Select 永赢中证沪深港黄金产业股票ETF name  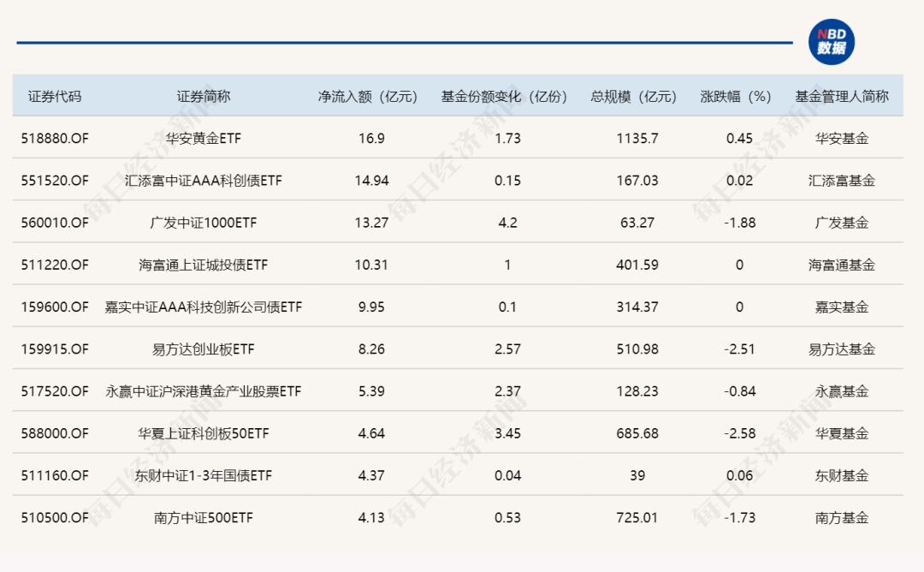pyautogui.click(x=204, y=391)
